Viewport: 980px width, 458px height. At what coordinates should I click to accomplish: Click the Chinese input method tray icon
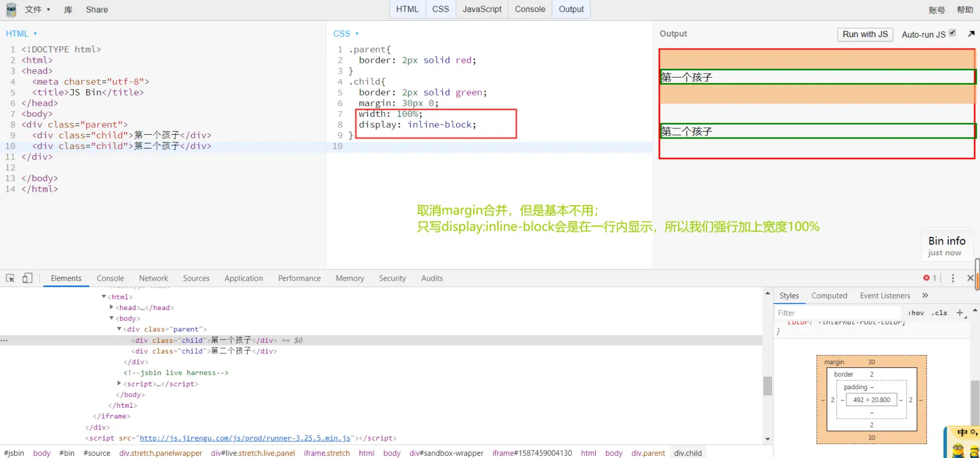[963, 433]
